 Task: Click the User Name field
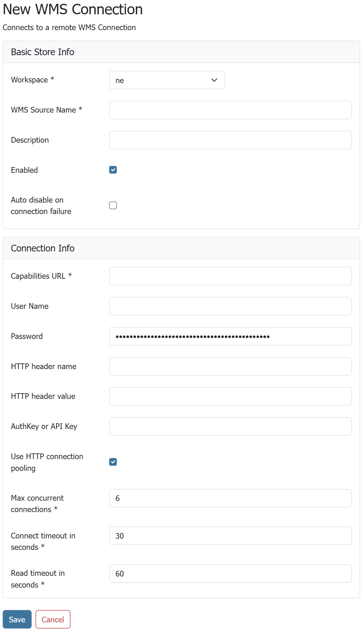(230, 306)
